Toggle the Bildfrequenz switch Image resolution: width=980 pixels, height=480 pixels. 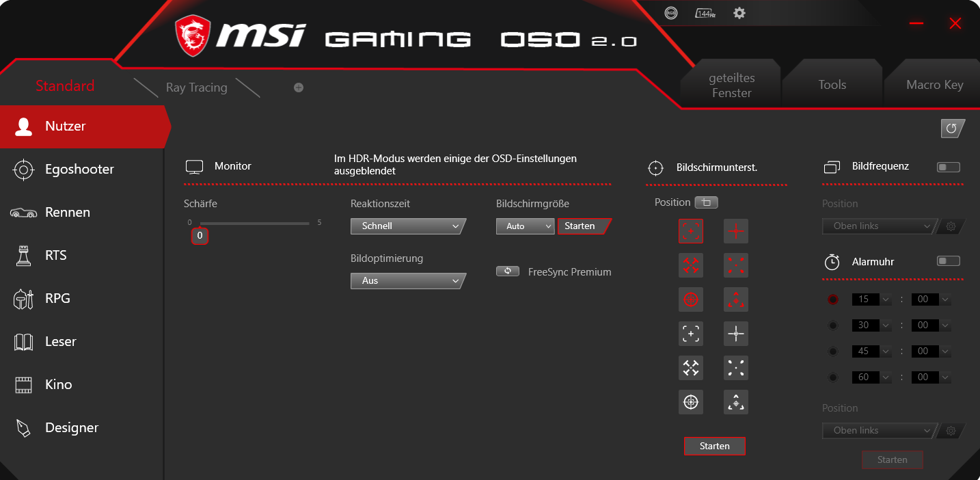[949, 167]
